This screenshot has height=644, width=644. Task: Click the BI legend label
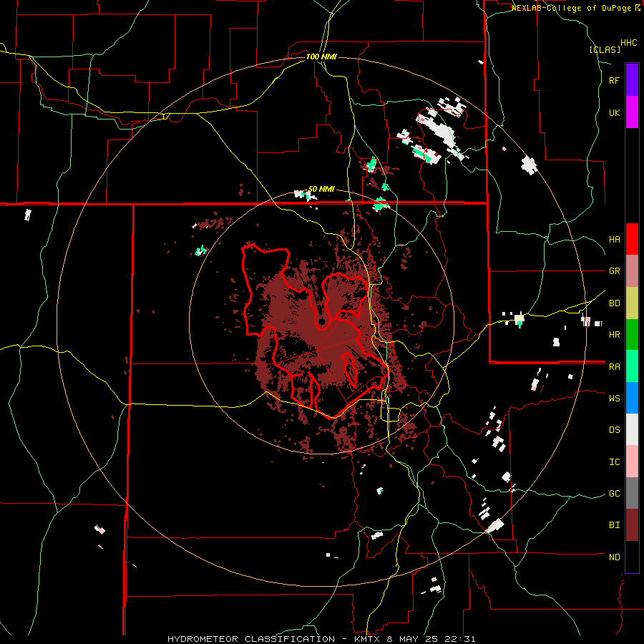point(614,525)
